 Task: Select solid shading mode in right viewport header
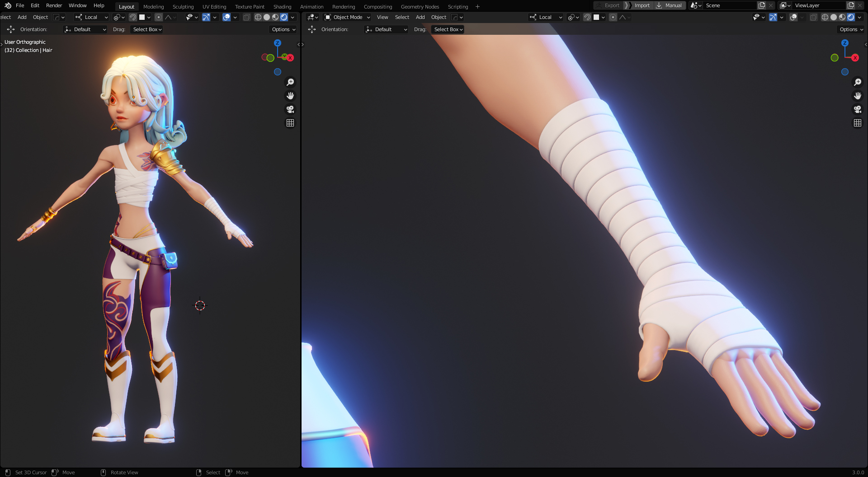(834, 17)
